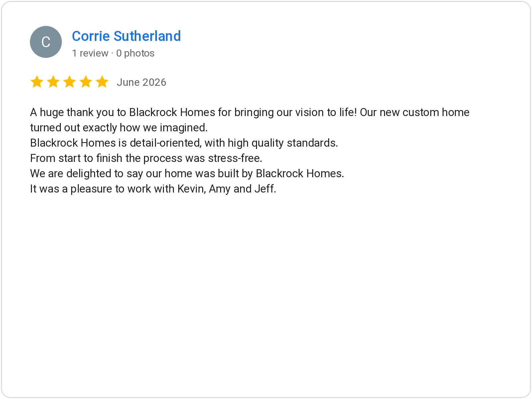
Task: Click the "0 photos" count text
Action: (x=135, y=53)
